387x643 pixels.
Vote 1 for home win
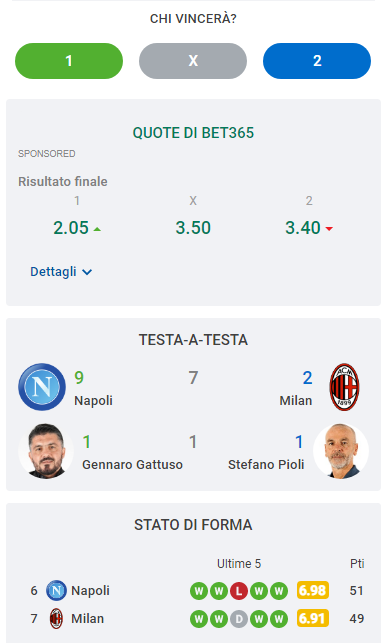pos(69,61)
